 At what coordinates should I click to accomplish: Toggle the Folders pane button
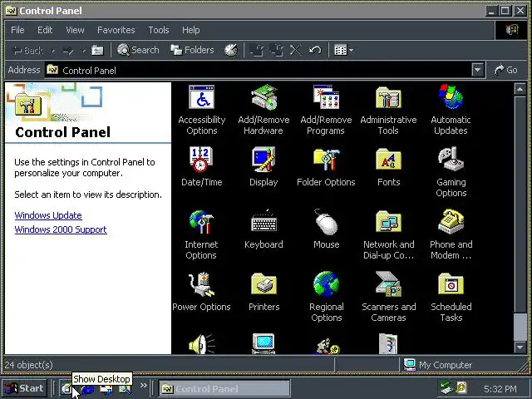coord(192,50)
